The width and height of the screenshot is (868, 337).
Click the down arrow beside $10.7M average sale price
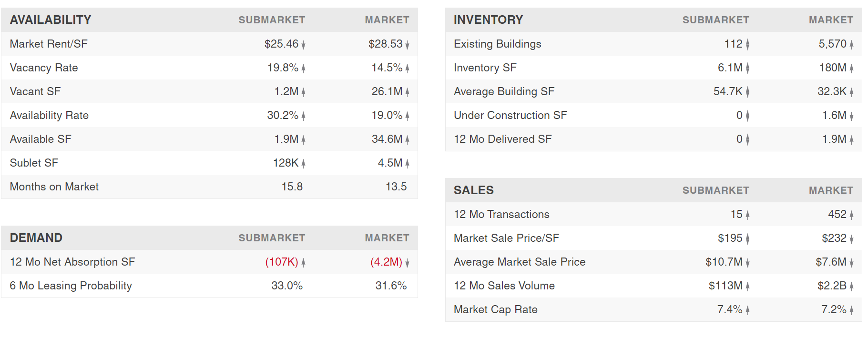click(747, 263)
